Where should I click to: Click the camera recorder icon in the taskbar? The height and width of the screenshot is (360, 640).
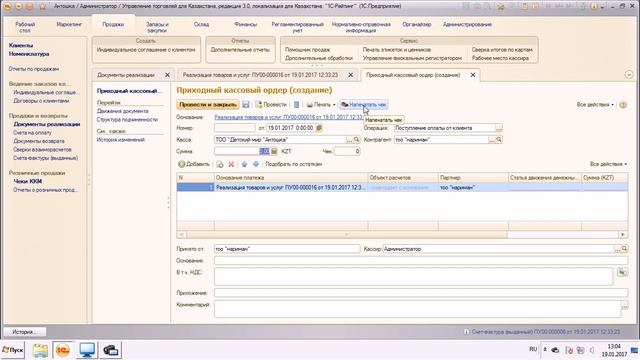(x=110, y=350)
